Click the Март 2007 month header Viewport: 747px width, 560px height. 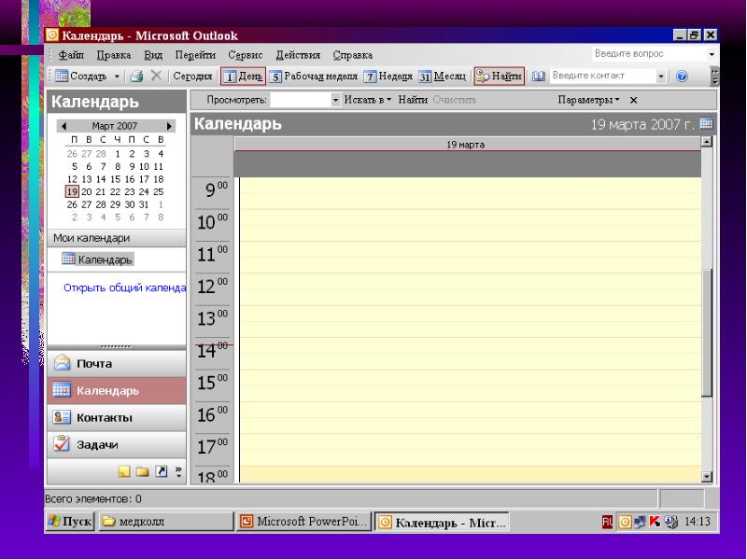click(114, 126)
